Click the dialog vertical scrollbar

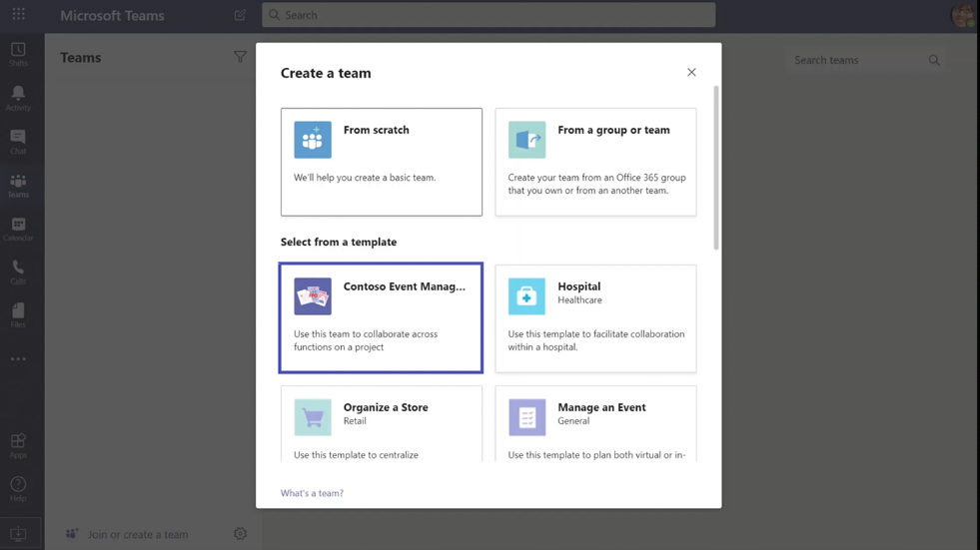pyautogui.click(x=716, y=168)
